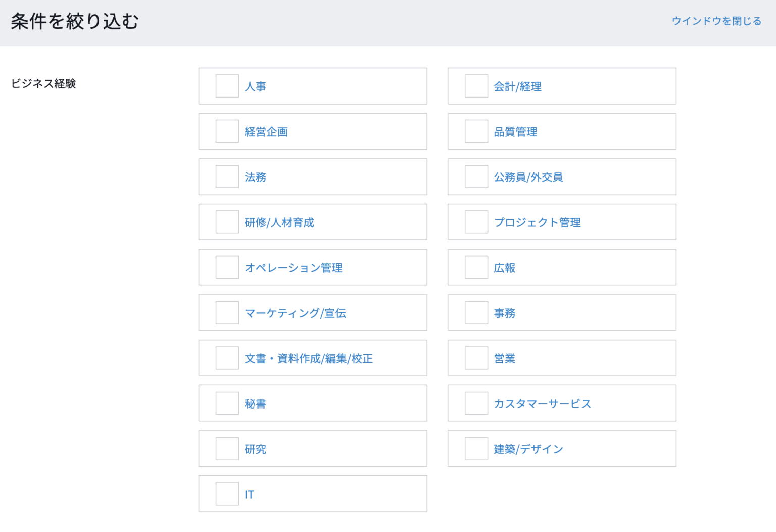Click the 建築/デザイン label text
776x532 pixels.
coord(528,449)
